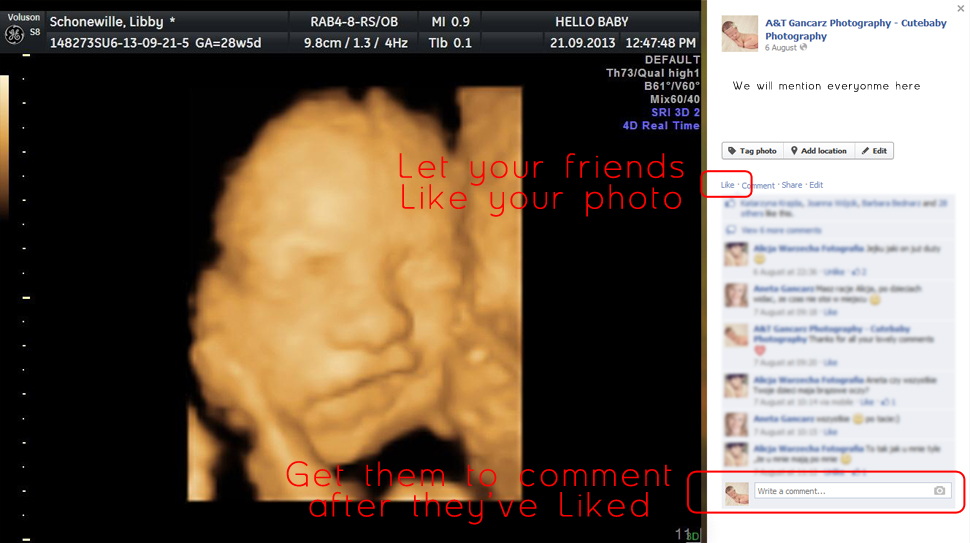Image resolution: width=970 pixels, height=543 pixels.
Task: Click the pencil icon on the Edit button
Action: point(865,151)
